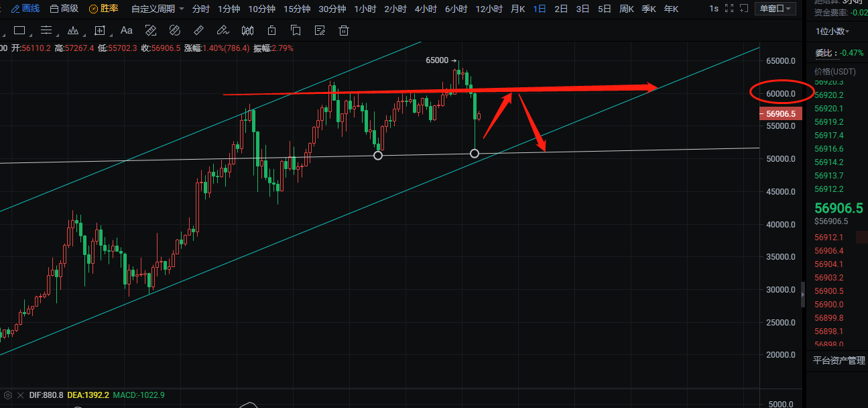Screen dimensions: 868x408
Task: Click bid price 56912.1 in order book
Action: click(x=828, y=238)
